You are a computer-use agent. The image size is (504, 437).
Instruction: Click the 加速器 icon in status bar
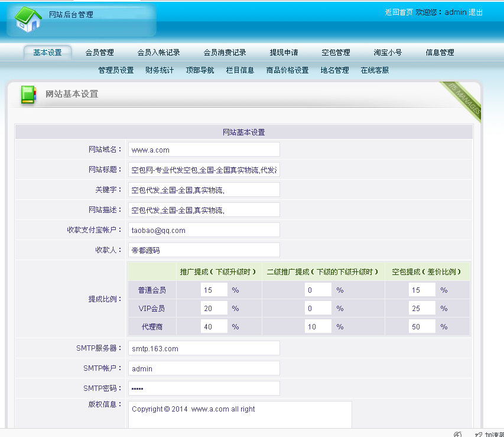point(477,433)
